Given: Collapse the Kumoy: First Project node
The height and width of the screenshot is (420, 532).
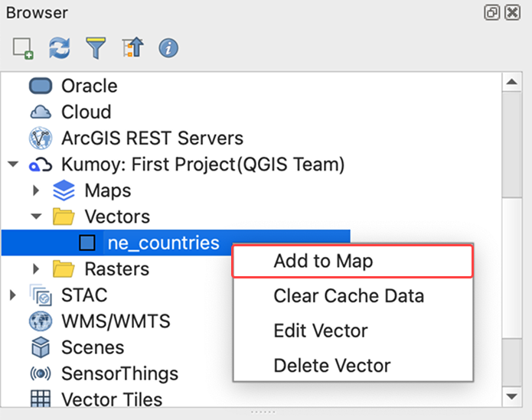Looking at the screenshot, I should 13,164.
